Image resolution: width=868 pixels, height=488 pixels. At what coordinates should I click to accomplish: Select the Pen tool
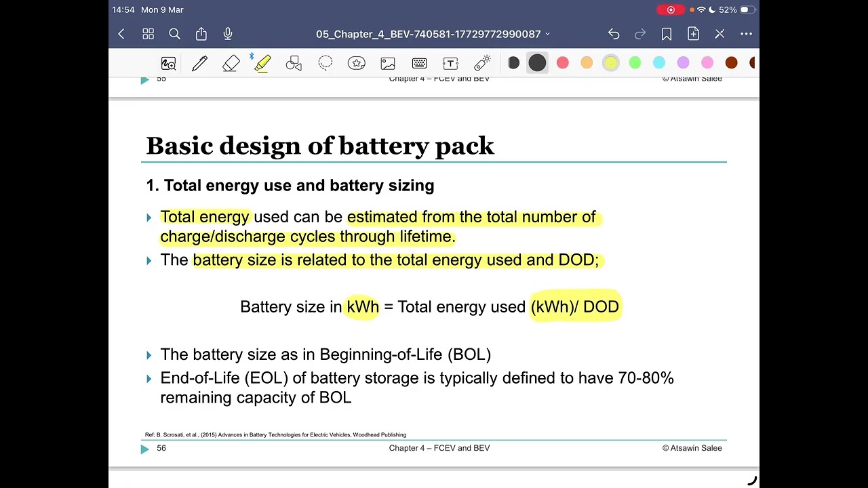tap(199, 63)
